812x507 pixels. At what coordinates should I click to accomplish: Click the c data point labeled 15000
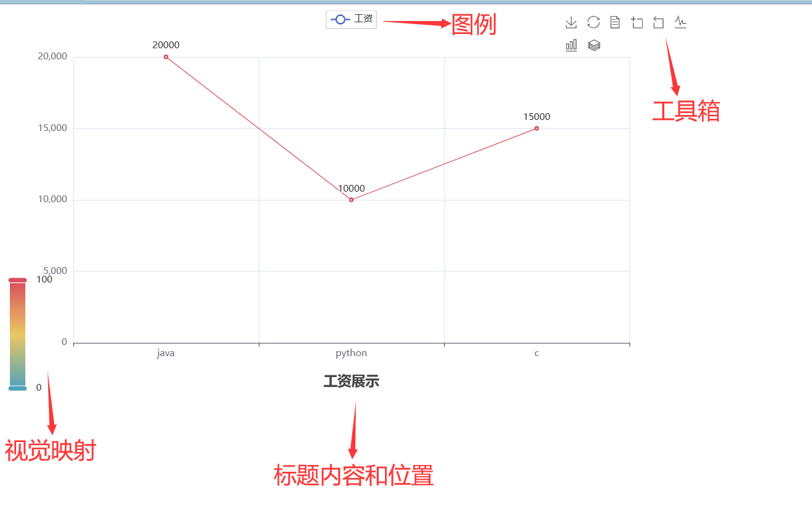click(536, 129)
